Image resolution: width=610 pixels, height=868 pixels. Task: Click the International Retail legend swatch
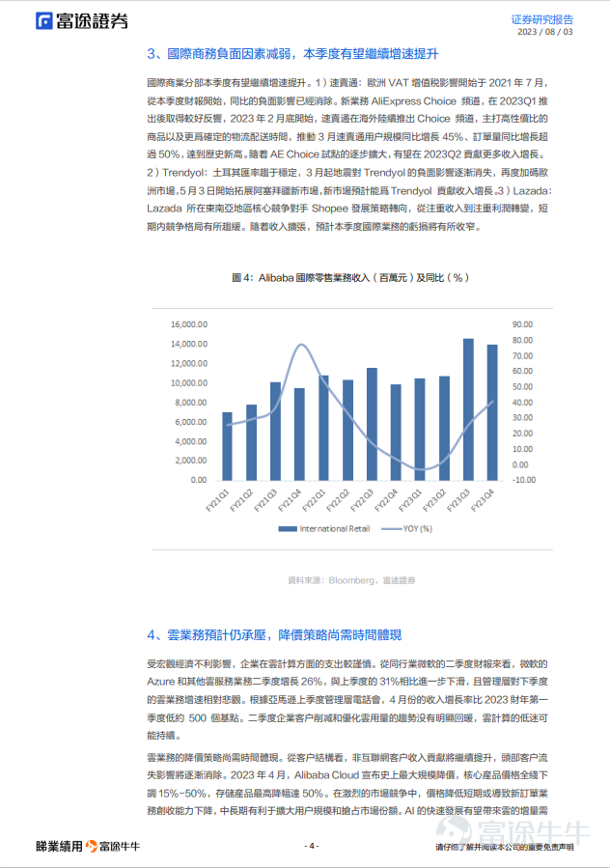288,529
